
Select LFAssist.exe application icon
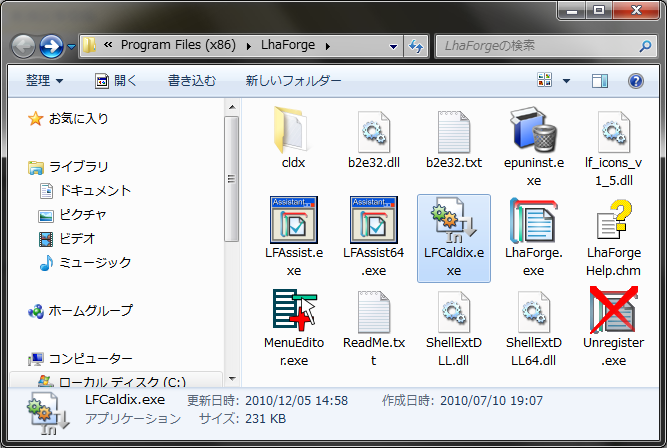coord(294,237)
